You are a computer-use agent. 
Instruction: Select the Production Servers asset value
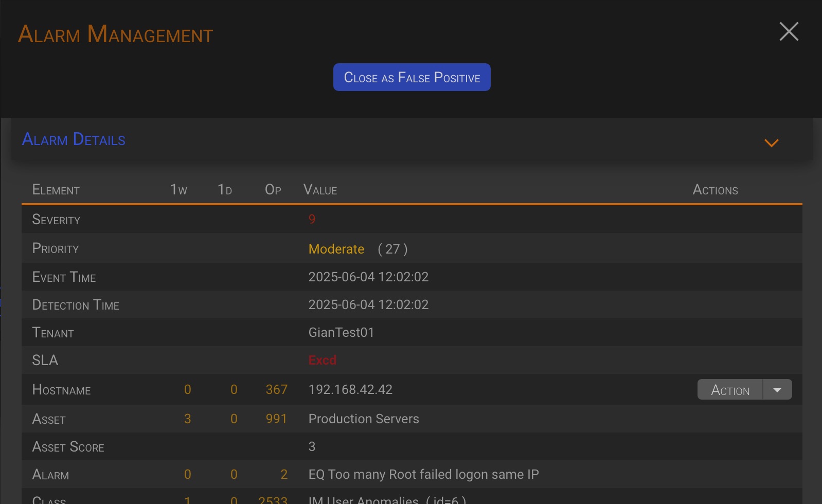click(364, 419)
